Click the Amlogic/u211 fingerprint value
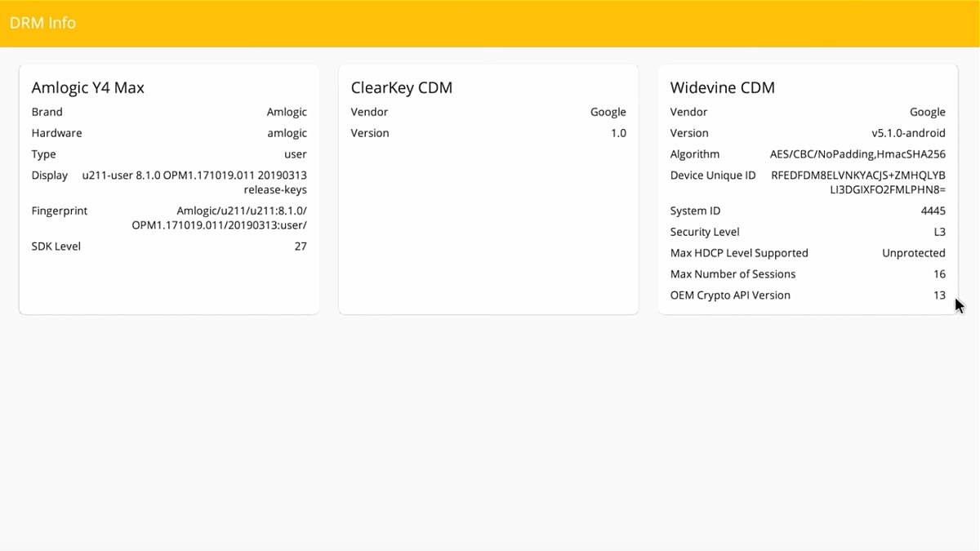 coord(220,217)
